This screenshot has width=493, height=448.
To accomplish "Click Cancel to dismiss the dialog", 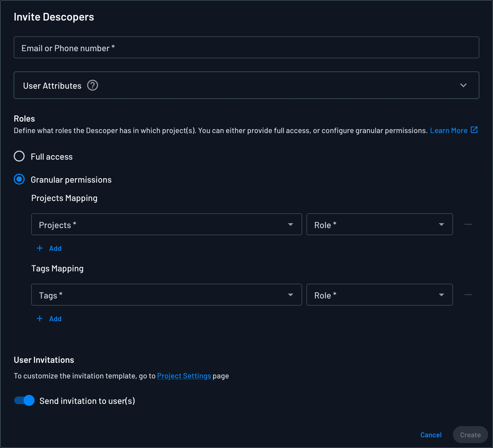I will 431,435.
